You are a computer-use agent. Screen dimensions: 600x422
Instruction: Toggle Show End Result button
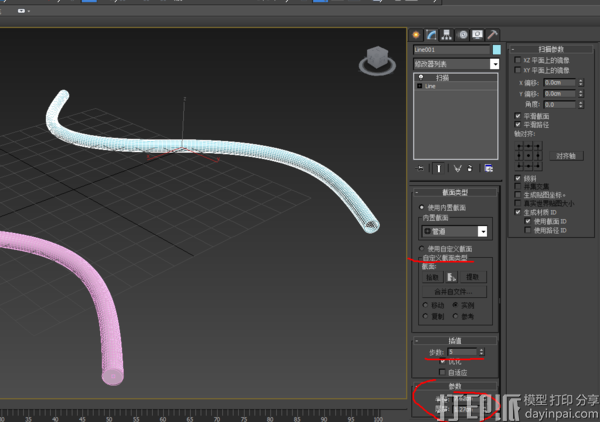point(439,168)
